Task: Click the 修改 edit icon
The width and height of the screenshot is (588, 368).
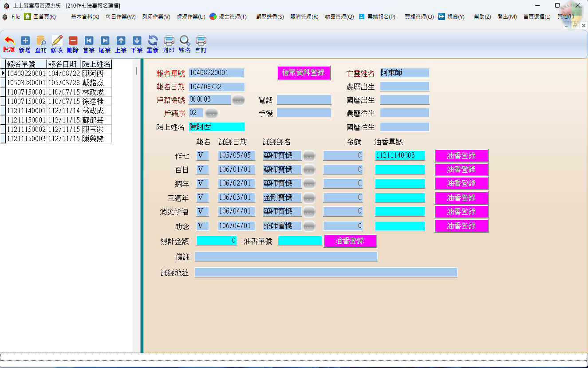Action: pos(57,43)
